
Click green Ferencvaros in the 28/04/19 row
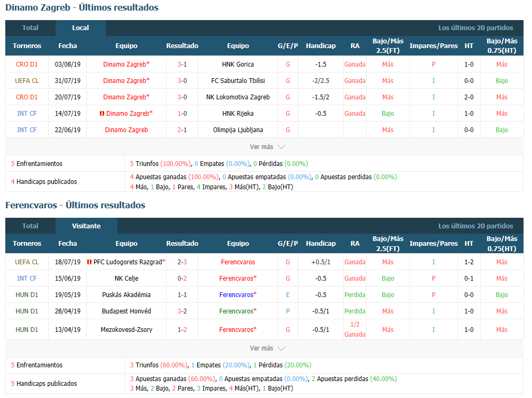click(238, 311)
